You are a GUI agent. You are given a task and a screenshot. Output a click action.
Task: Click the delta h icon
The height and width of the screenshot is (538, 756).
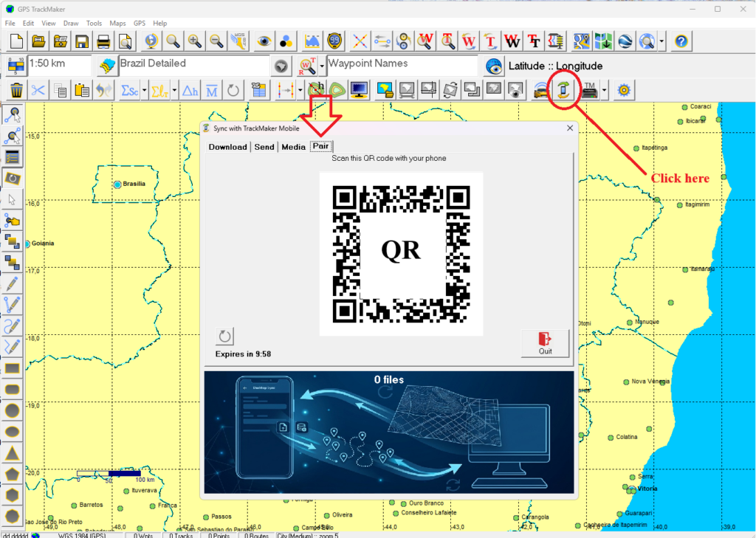coord(190,90)
